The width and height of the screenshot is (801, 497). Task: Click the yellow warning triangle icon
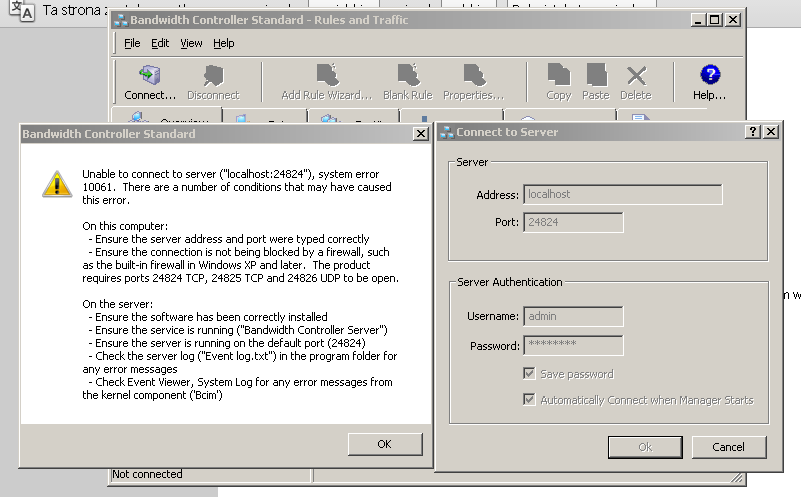[57, 184]
